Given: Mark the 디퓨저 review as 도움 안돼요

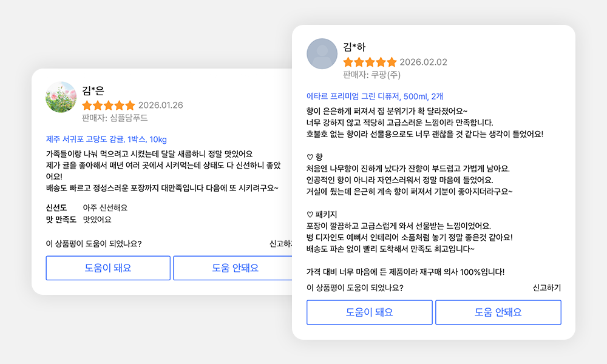Looking at the screenshot, I should pos(498,312).
